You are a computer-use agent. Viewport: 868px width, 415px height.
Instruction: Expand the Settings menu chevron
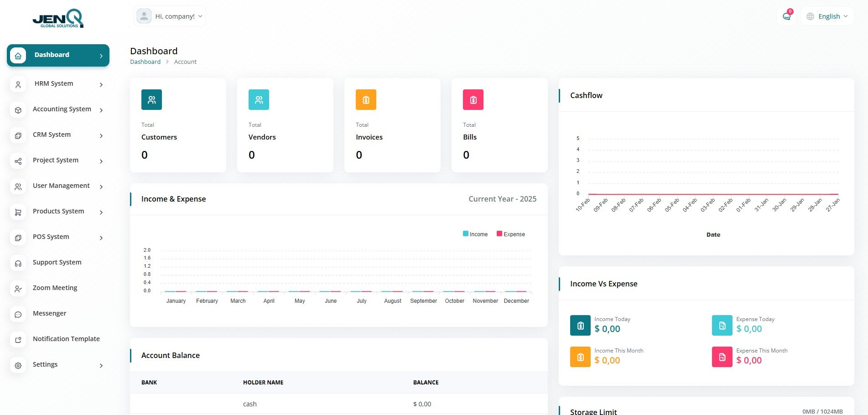click(x=101, y=366)
